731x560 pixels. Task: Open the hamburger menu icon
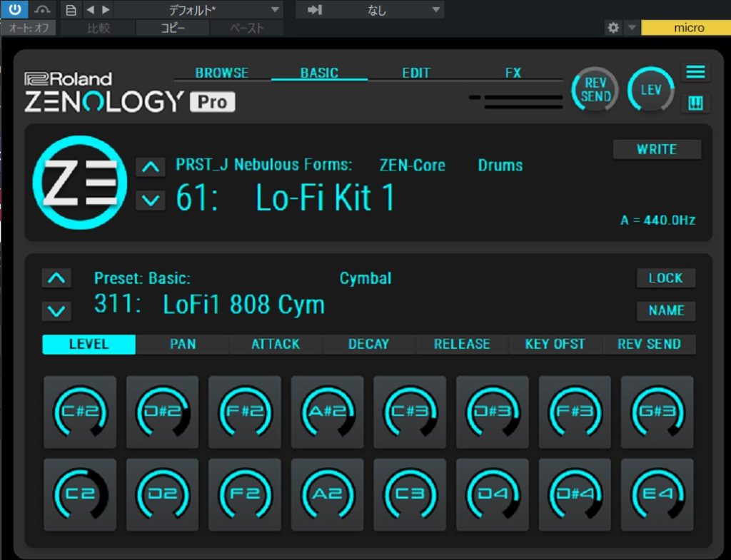[x=695, y=72]
